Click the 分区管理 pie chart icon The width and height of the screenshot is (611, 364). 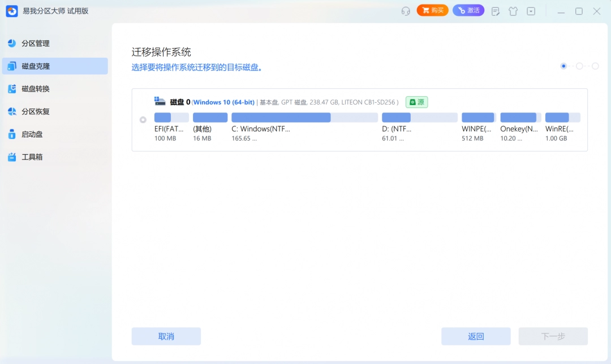point(12,43)
